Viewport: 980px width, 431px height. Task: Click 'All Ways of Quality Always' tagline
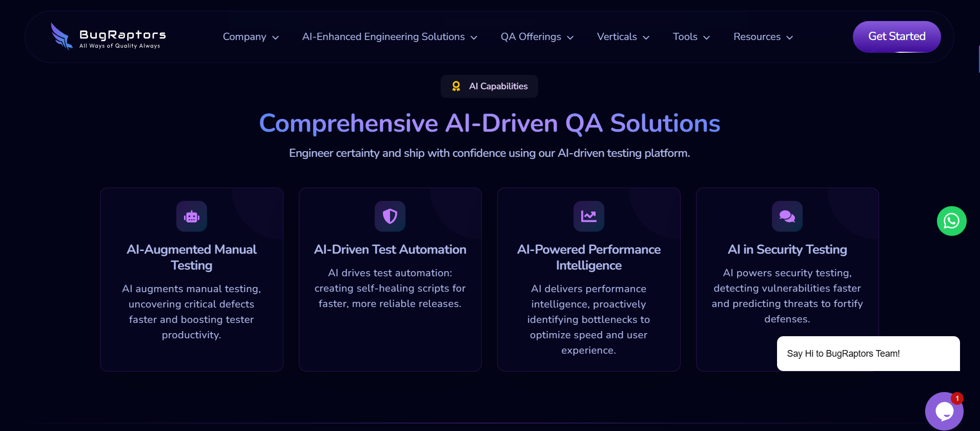[119, 46]
